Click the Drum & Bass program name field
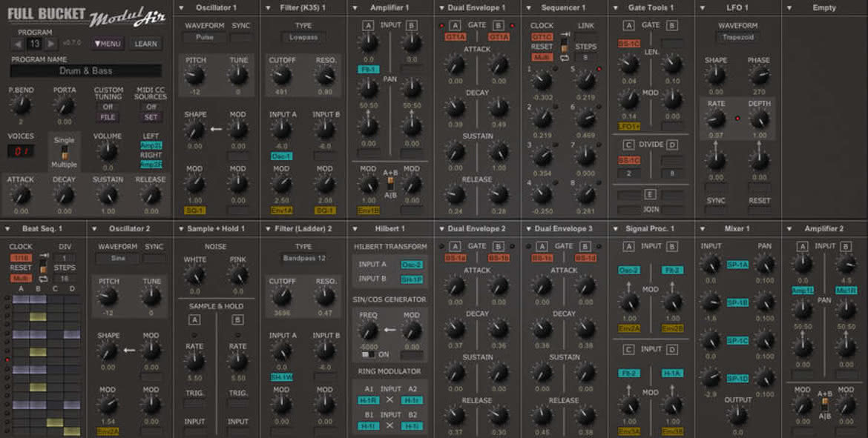This screenshot has width=868, height=438. pos(86,71)
